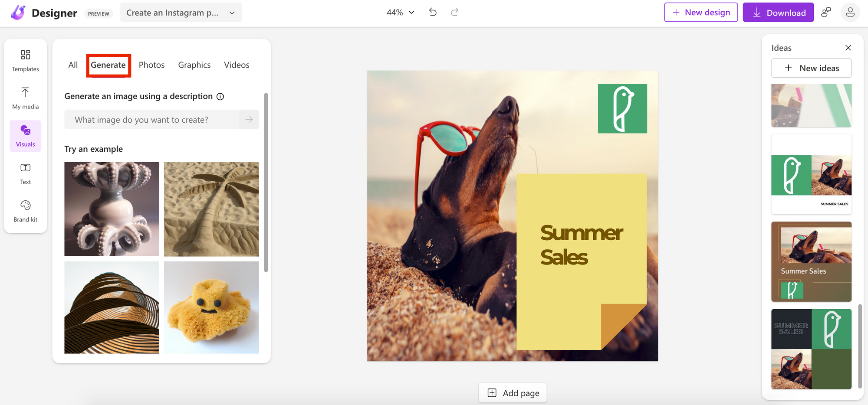
Task: Open the Text tool panel
Action: click(x=25, y=173)
